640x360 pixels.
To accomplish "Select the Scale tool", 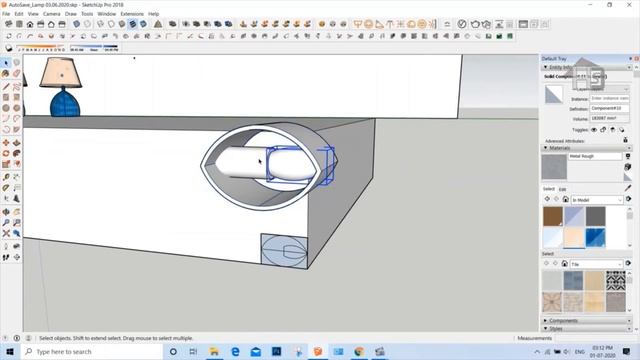I will pyautogui.click(x=6, y=164).
